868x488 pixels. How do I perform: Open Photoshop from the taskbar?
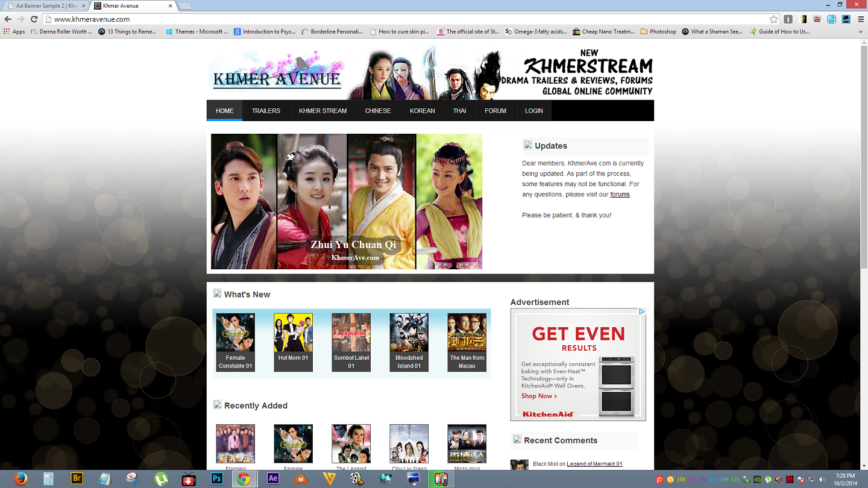[x=216, y=479]
